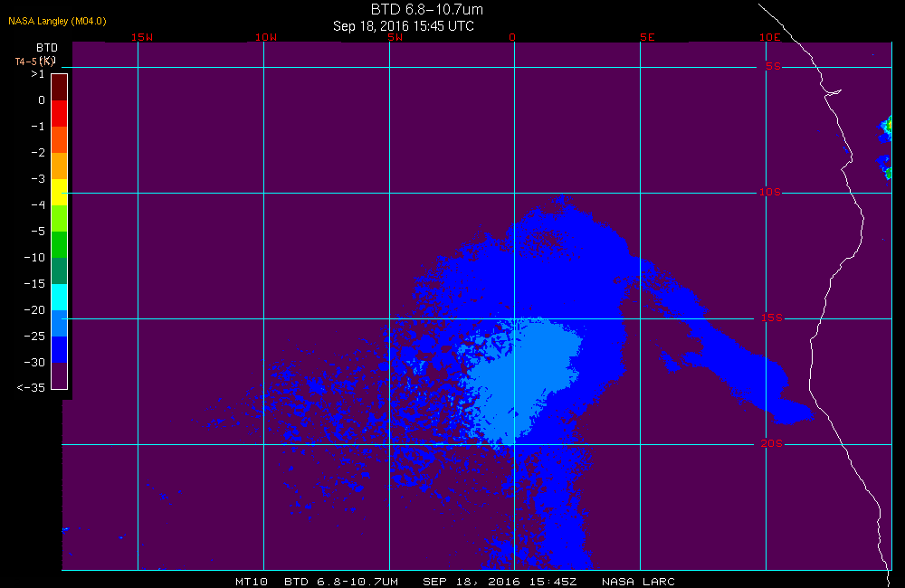Pick the dark blue -30 K legend swatch

click(60, 349)
